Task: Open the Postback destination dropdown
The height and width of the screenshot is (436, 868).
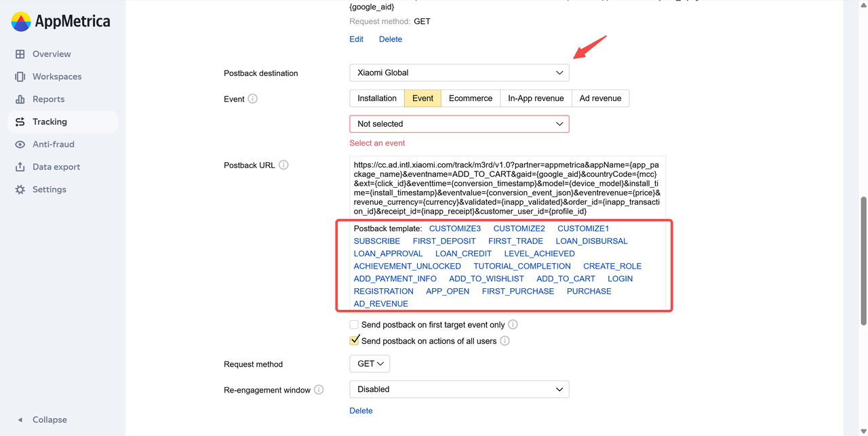Action: click(x=459, y=73)
